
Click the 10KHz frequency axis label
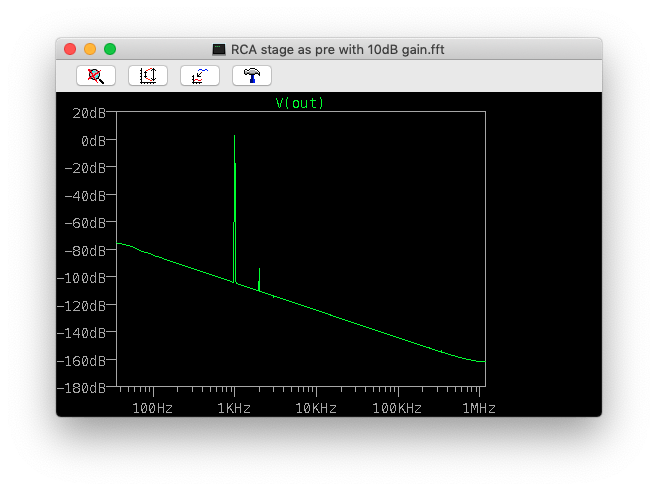pyautogui.click(x=316, y=408)
